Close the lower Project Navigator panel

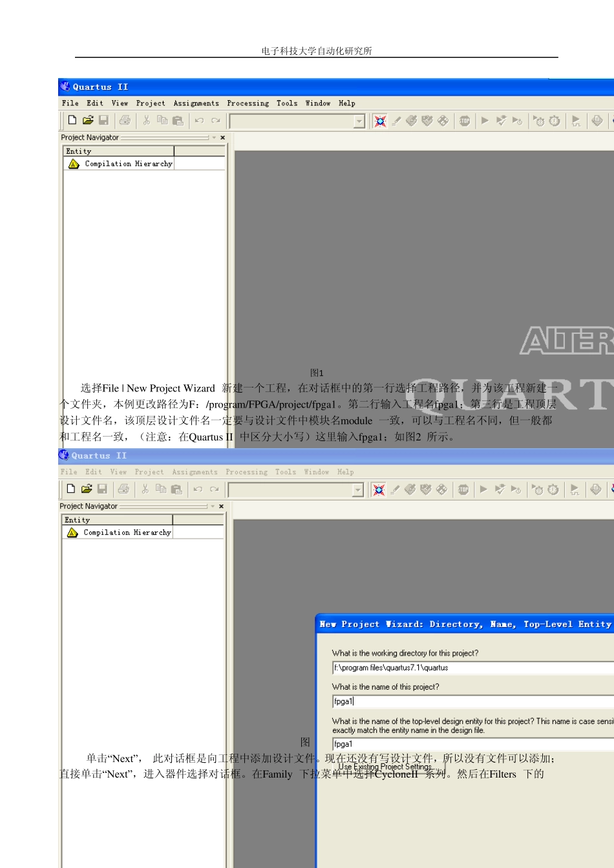click(x=222, y=506)
